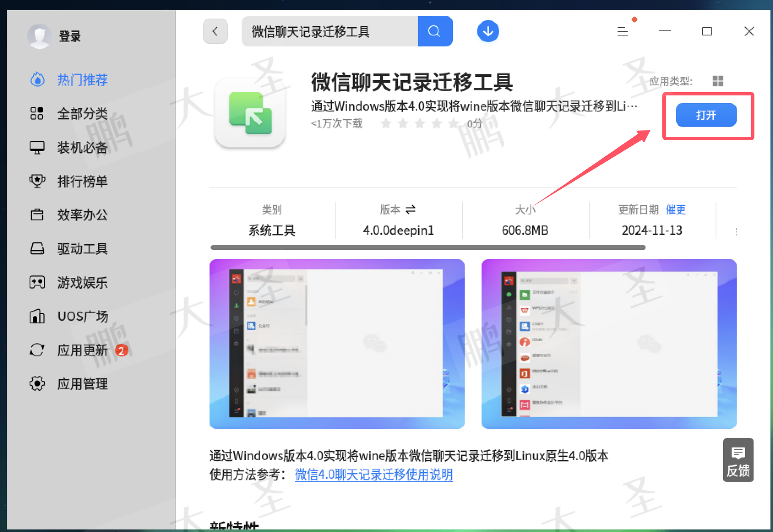Open 应用更新 refresh icon

[x=37, y=350]
